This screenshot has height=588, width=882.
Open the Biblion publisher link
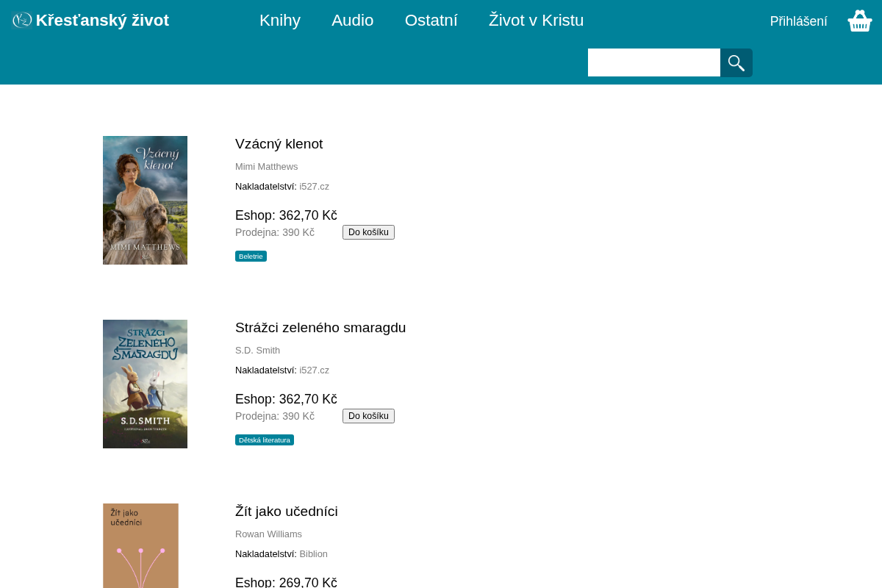pyautogui.click(x=314, y=554)
